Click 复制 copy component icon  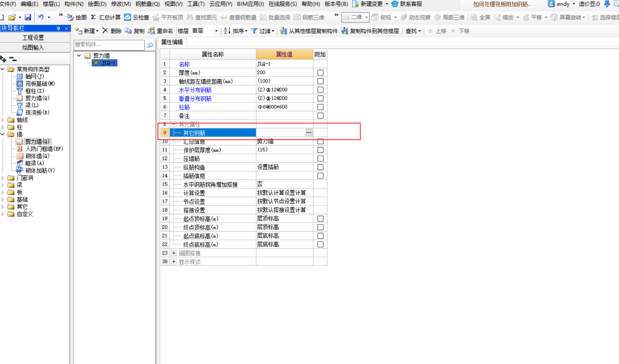point(128,31)
